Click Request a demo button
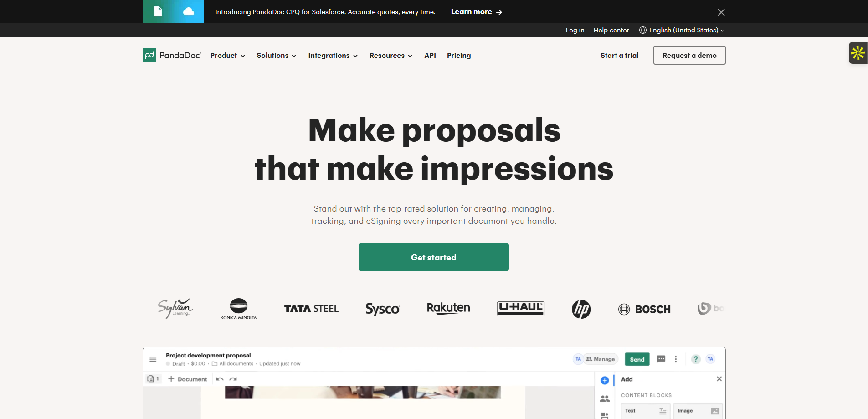This screenshot has width=868, height=419. point(689,55)
